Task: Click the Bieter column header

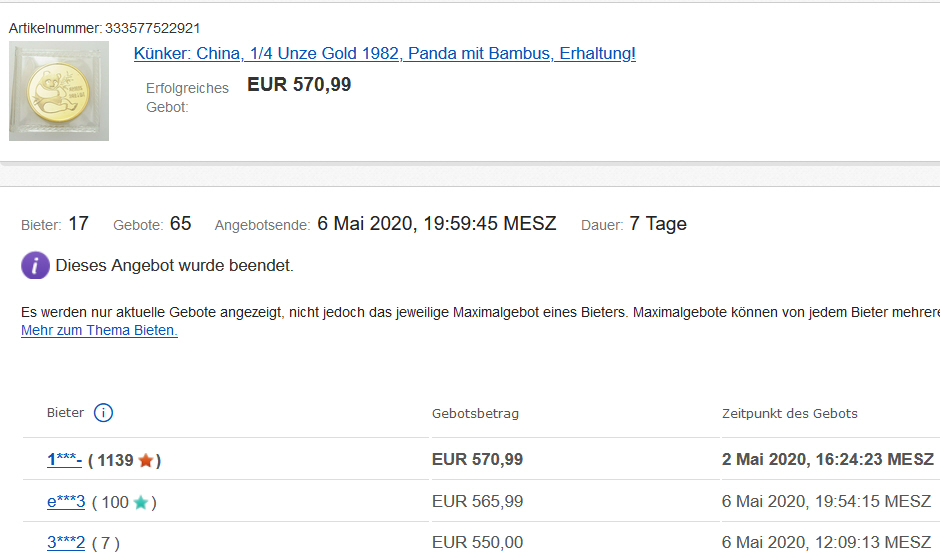Action: [66, 413]
